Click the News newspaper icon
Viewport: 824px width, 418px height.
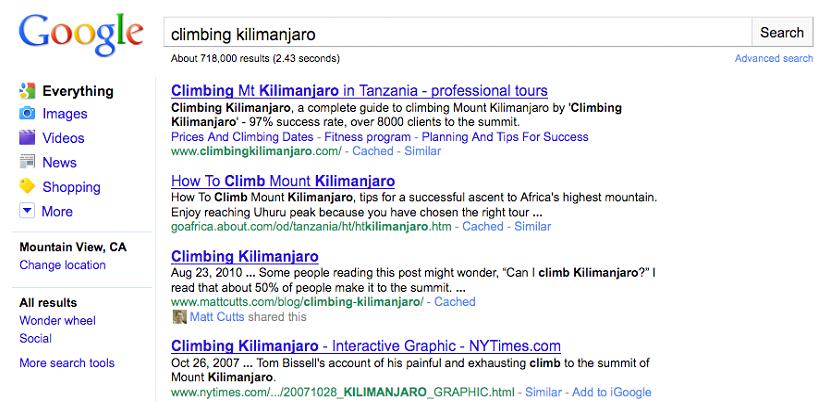[27, 161]
